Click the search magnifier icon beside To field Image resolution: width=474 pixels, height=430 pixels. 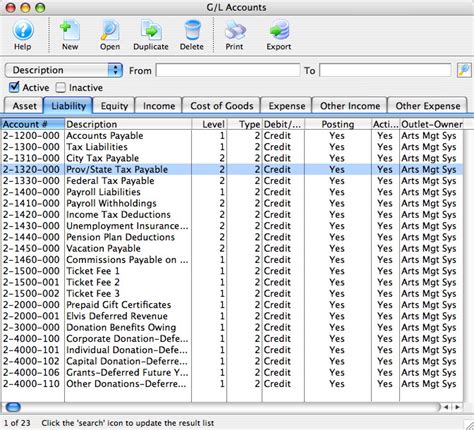464,70
